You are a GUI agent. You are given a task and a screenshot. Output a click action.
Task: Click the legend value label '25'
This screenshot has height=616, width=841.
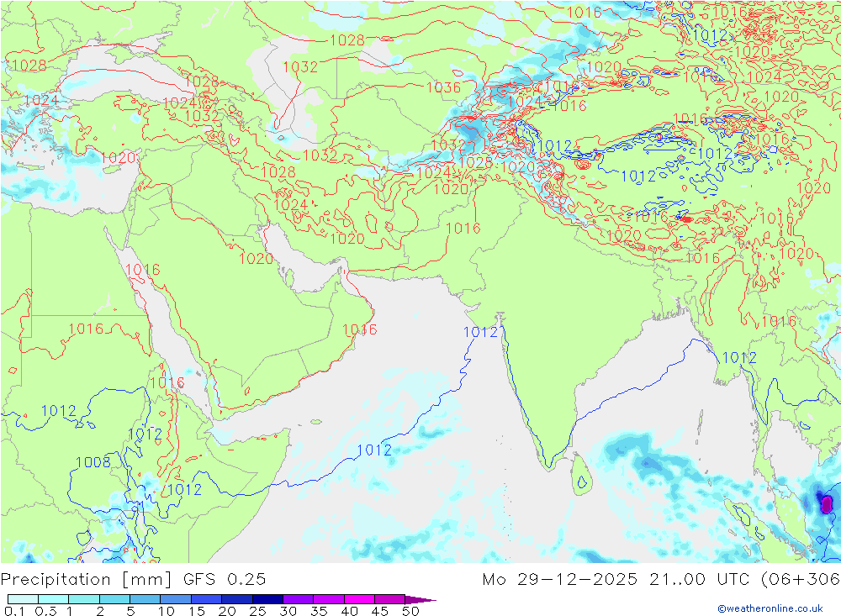[x=258, y=611]
